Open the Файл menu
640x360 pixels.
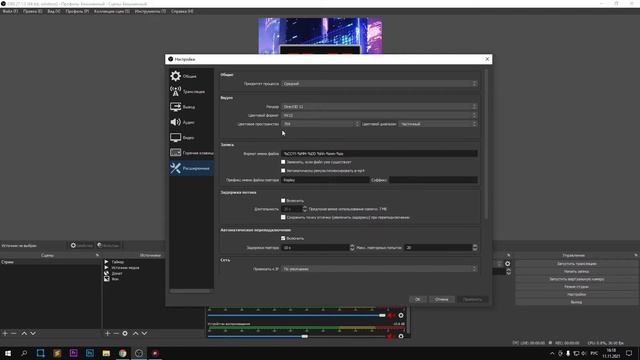pos(10,11)
